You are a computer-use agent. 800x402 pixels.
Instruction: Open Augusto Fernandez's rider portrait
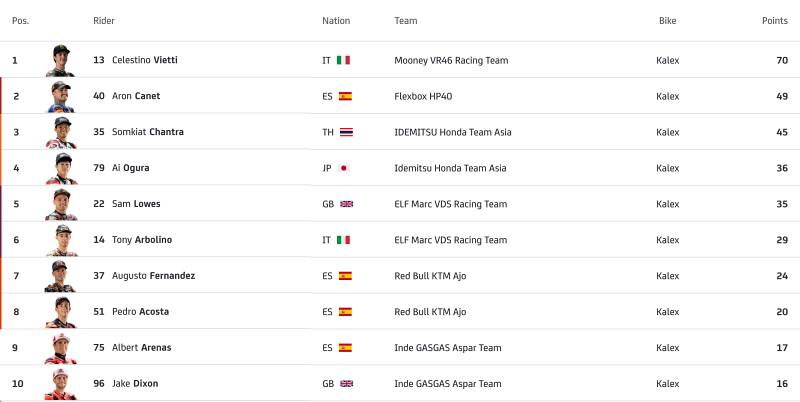click(60, 276)
